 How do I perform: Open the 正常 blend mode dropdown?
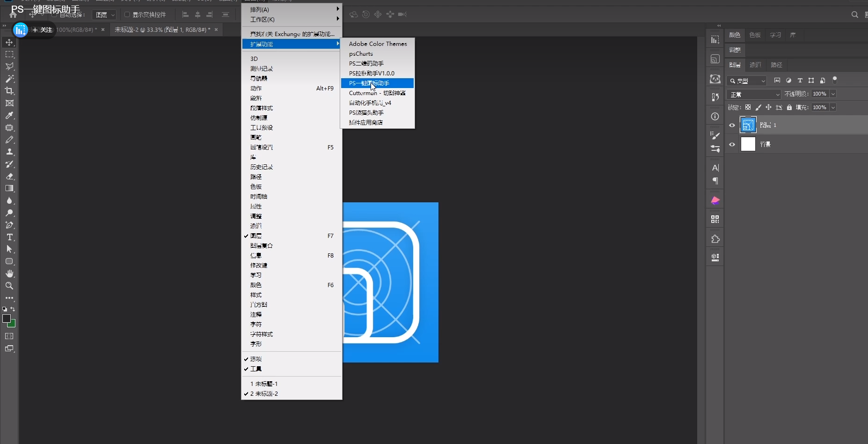click(754, 94)
